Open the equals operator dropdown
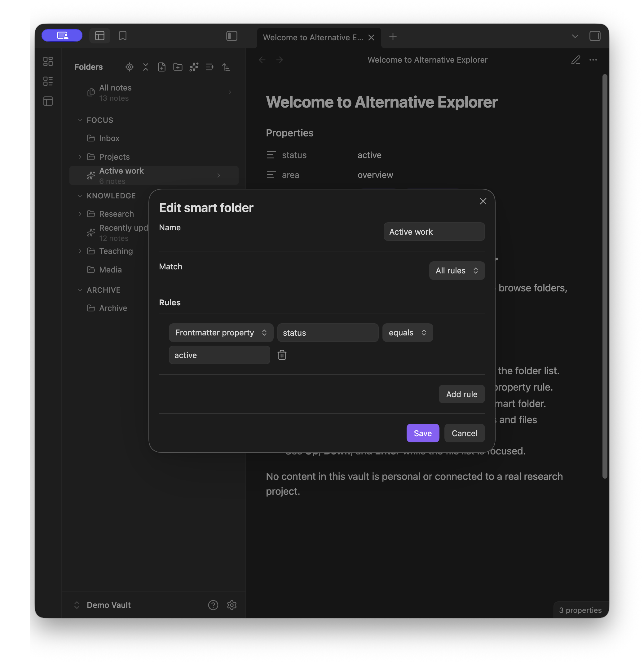The height and width of the screenshot is (664, 644). (x=408, y=333)
